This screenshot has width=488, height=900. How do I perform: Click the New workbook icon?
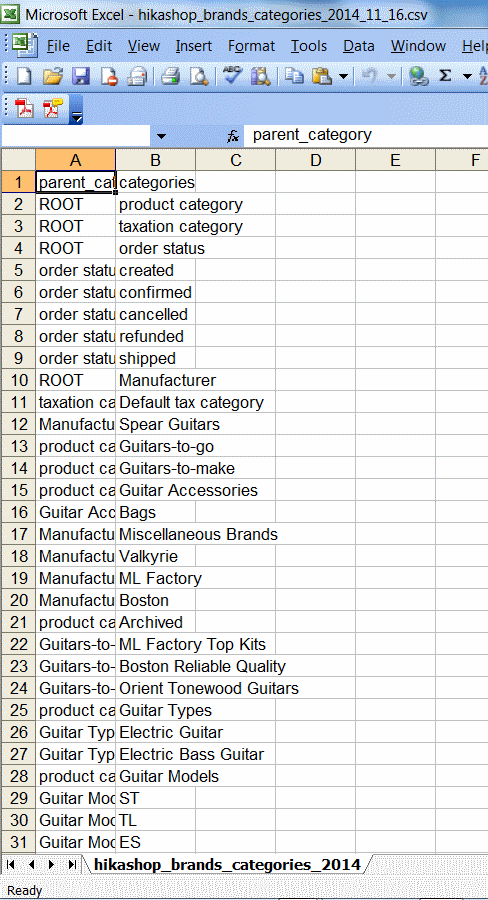tap(24, 76)
